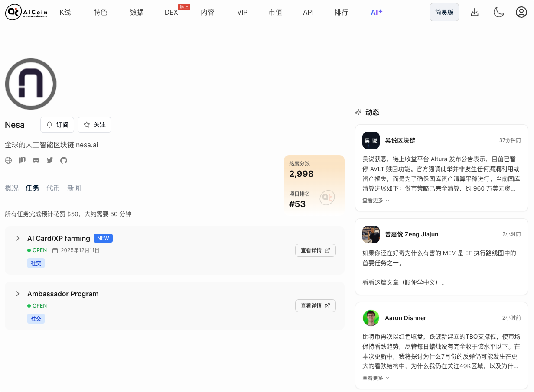Image resolution: width=534 pixels, height=392 pixels.
Task: Click the Nesa project logo
Action: (31, 84)
